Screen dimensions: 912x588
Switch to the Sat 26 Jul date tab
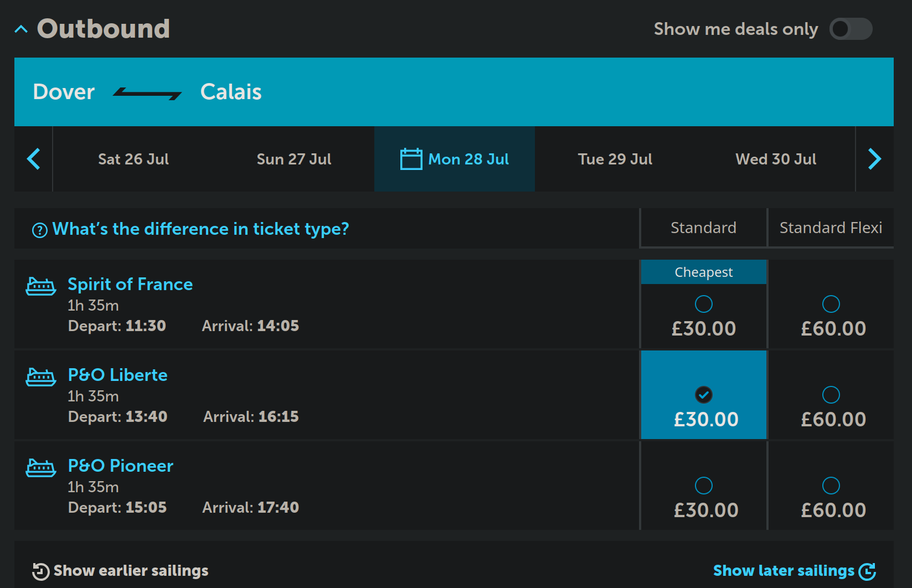133,159
